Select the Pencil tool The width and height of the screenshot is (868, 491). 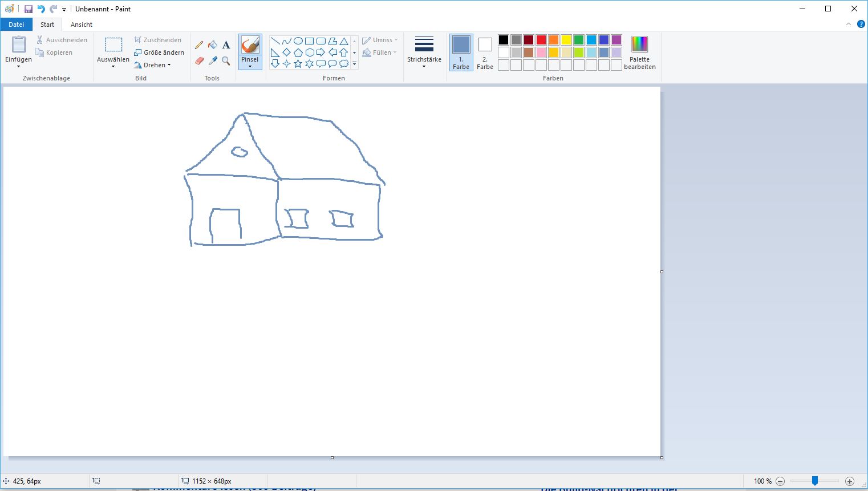pyautogui.click(x=199, y=44)
